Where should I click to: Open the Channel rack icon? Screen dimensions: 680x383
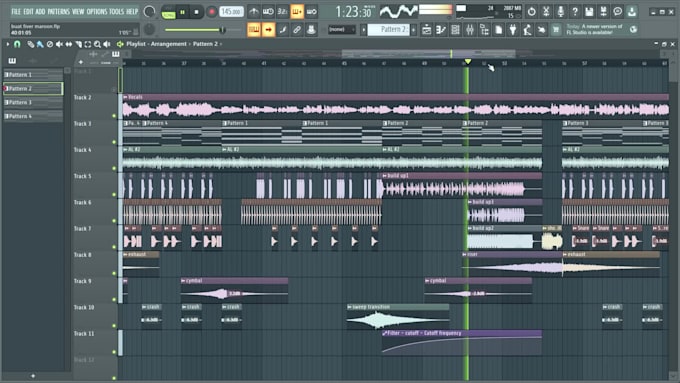[455, 30]
